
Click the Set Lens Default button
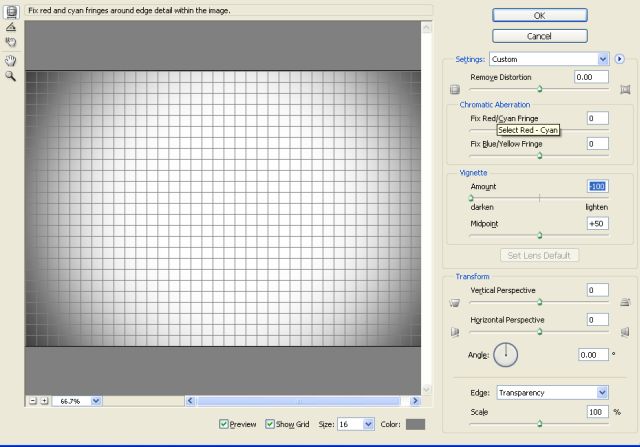coord(539,256)
